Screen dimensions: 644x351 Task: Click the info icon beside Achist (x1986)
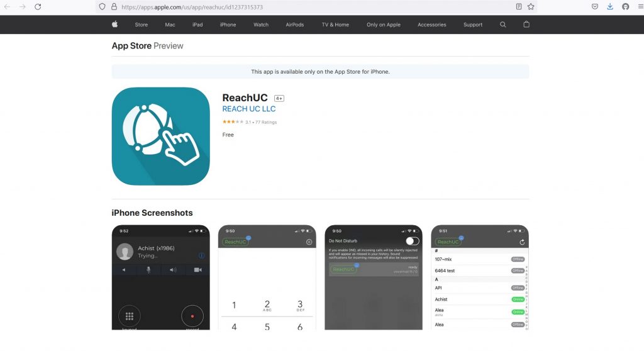pos(201,255)
